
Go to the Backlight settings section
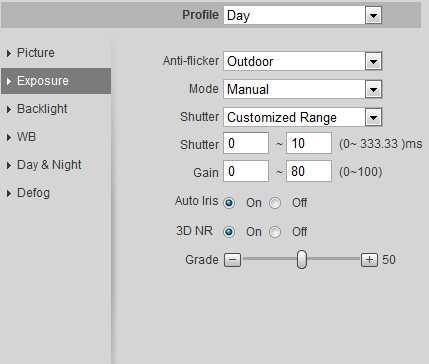[42, 109]
